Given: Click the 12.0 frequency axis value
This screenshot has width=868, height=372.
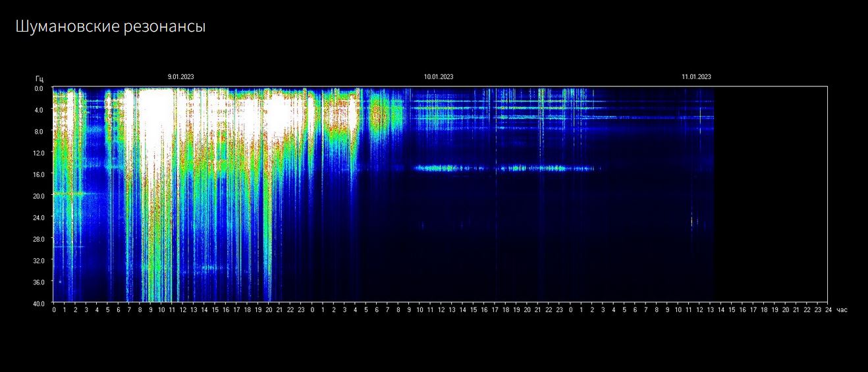Looking at the screenshot, I should [38, 153].
